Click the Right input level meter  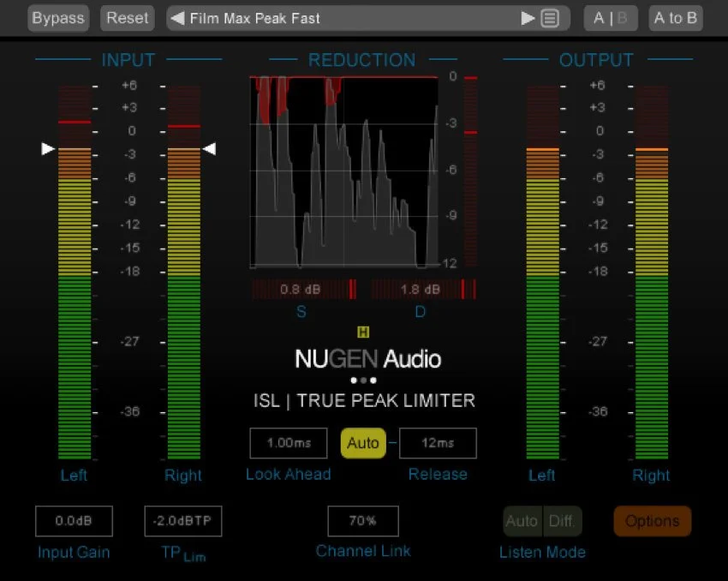click(x=184, y=273)
